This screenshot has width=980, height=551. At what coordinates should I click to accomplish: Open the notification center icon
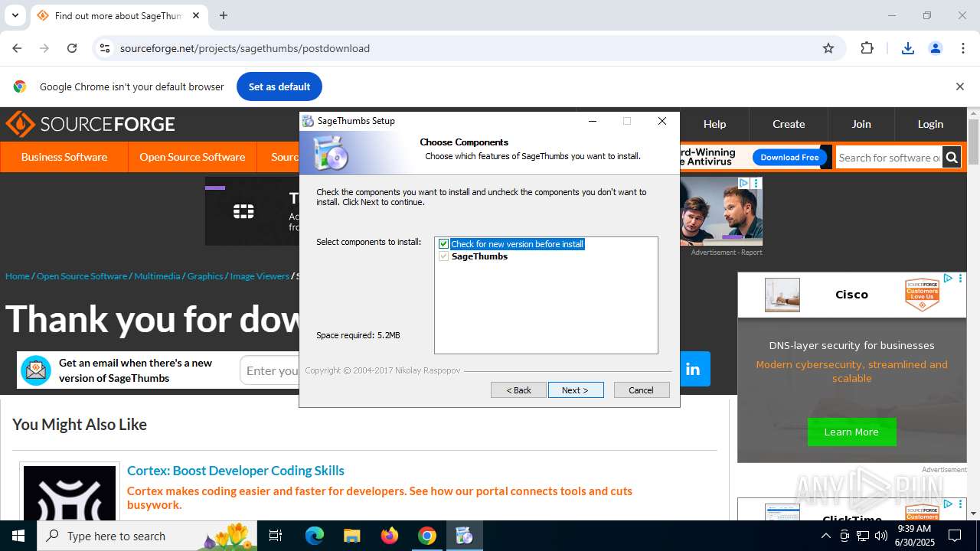(955, 536)
